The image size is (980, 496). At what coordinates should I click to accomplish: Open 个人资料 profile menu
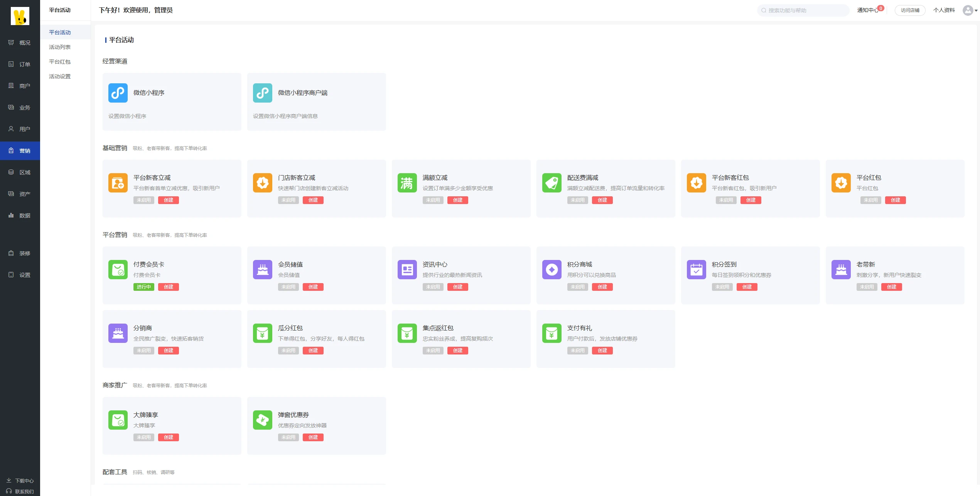coord(944,10)
